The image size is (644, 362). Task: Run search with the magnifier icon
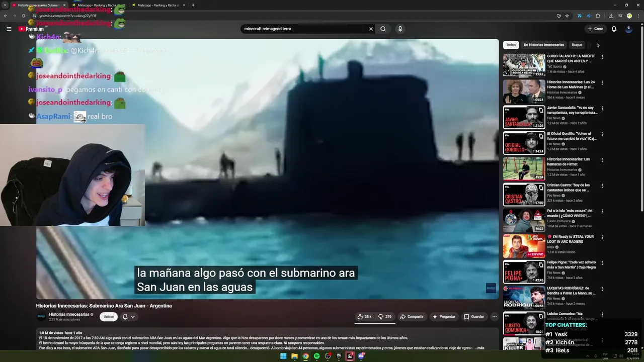[x=383, y=29]
